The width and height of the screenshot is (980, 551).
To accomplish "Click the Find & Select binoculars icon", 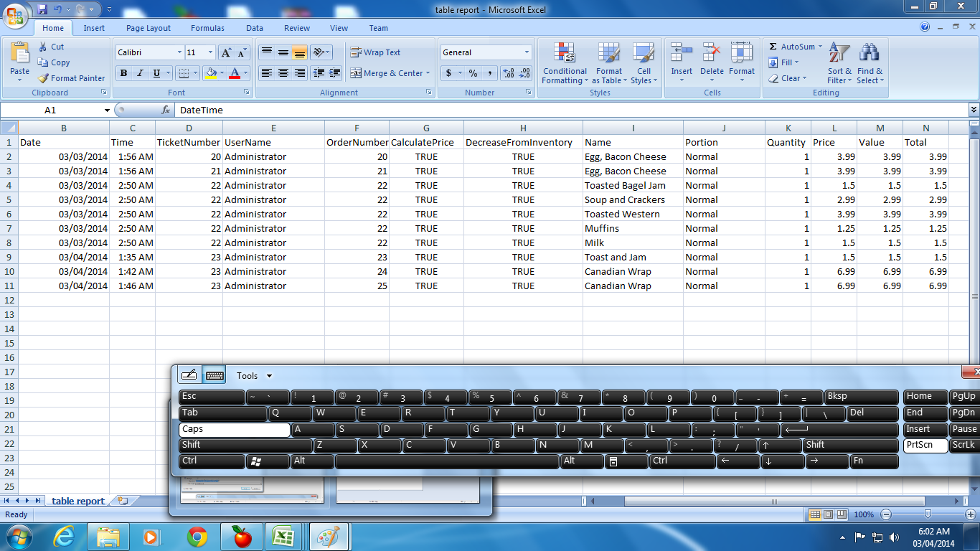I will tap(870, 54).
